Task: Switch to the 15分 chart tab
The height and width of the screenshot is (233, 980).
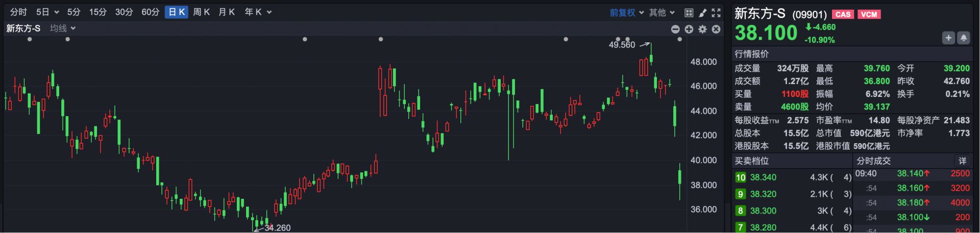Action: 97,12
